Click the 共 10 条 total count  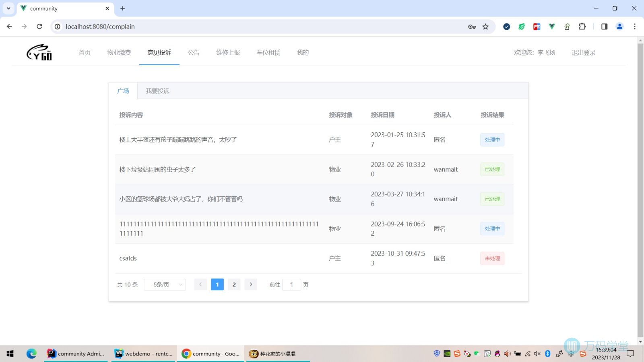pyautogui.click(x=127, y=284)
